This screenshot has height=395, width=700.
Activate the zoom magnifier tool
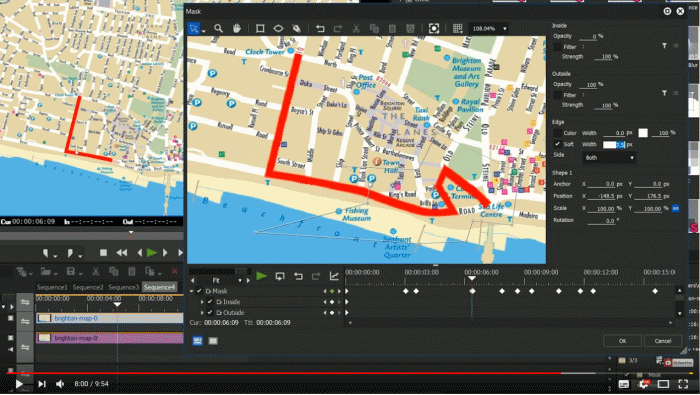tap(218, 29)
